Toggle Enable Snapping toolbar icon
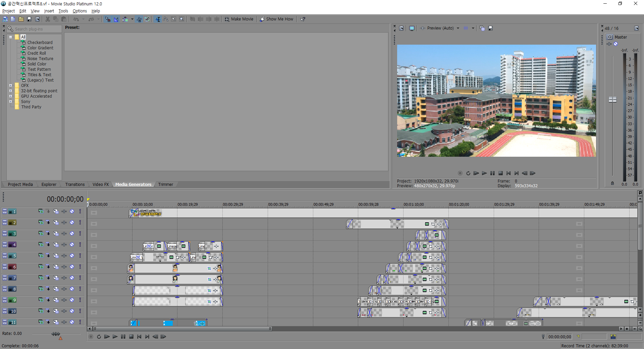Image resolution: width=644 pixels, height=349 pixels. pyautogui.click(x=108, y=19)
